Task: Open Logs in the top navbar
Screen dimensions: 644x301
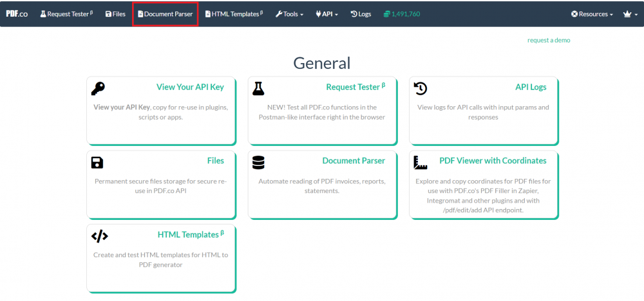Action: click(x=361, y=14)
